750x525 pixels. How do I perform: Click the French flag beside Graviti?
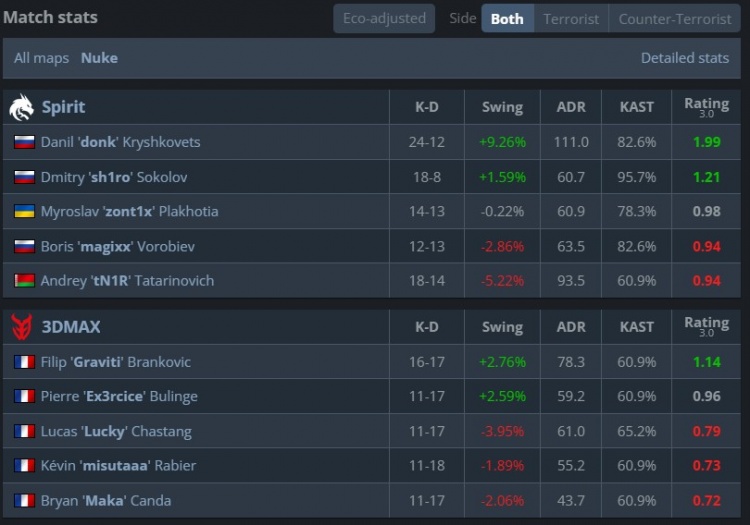(x=24, y=362)
